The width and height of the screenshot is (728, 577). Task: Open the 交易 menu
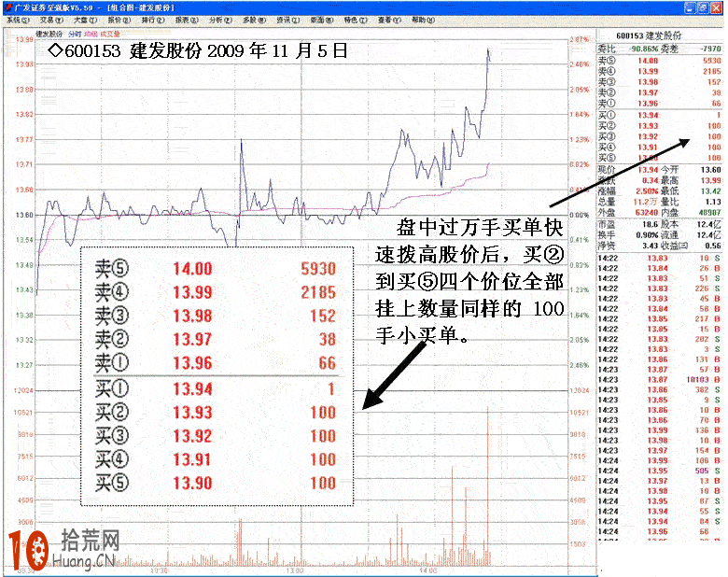click(51, 20)
